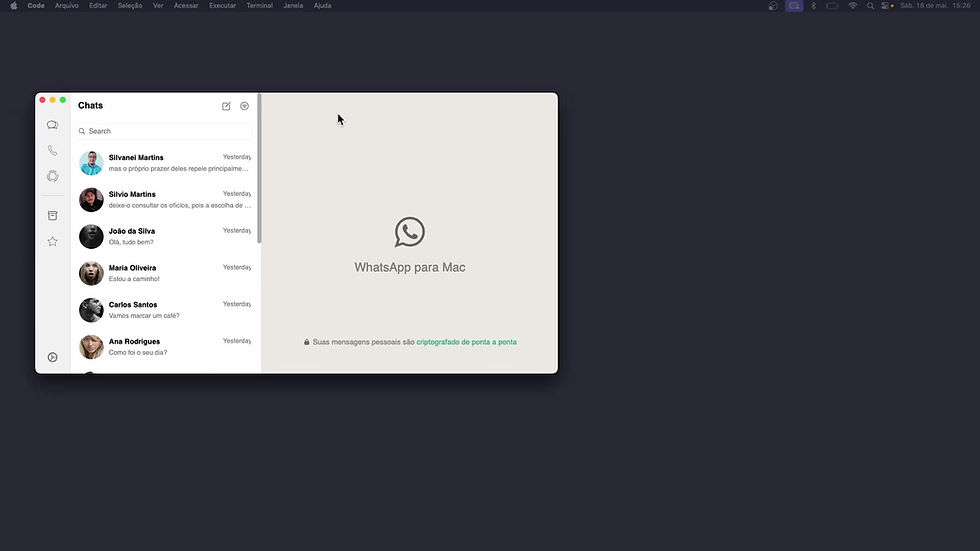Open Maria Oliveira conversation
The image size is (980, 551).
point(165,274)
